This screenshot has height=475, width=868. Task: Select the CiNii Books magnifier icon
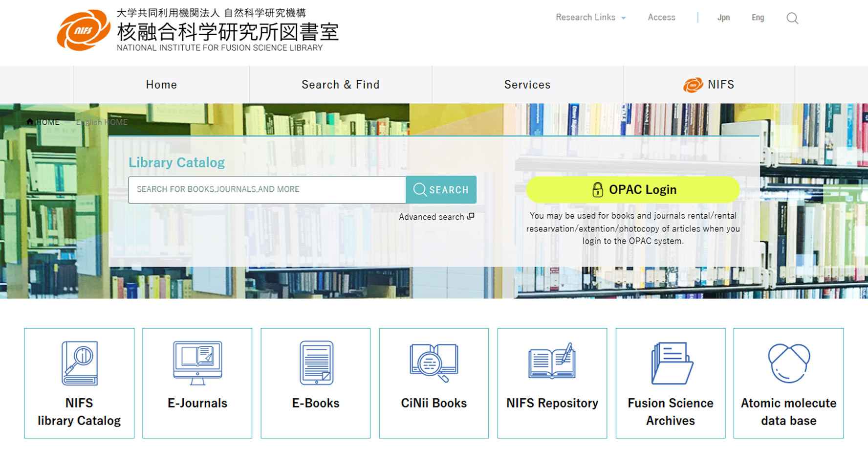pyautogui.click(x=434, y=363)
